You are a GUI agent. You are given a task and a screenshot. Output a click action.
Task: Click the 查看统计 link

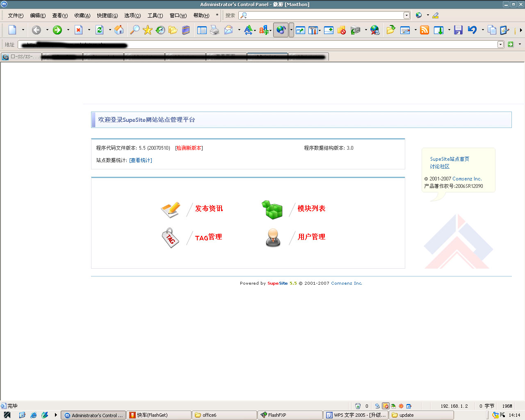141,160
